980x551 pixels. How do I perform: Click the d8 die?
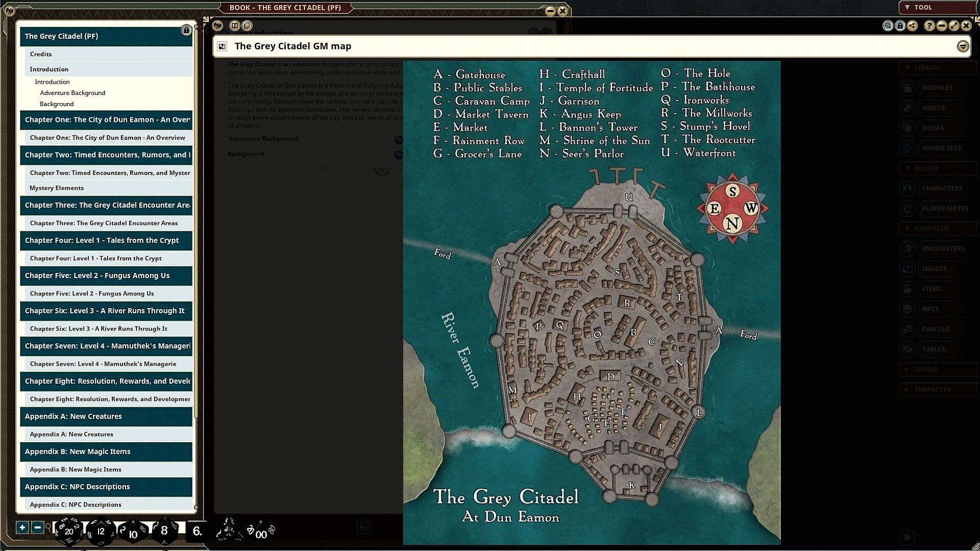pyautogui.click(x=164, y=531)
